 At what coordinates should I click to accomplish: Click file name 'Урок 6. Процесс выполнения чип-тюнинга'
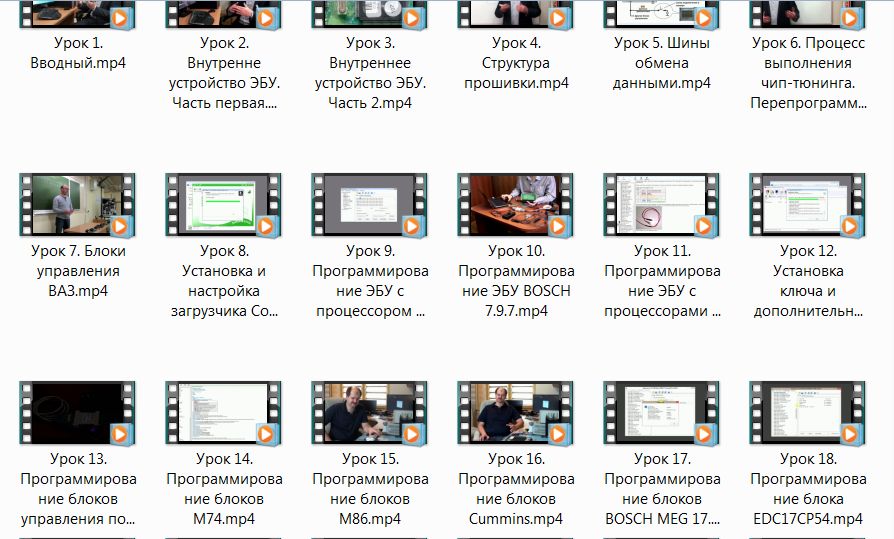[x=808, y=73]
